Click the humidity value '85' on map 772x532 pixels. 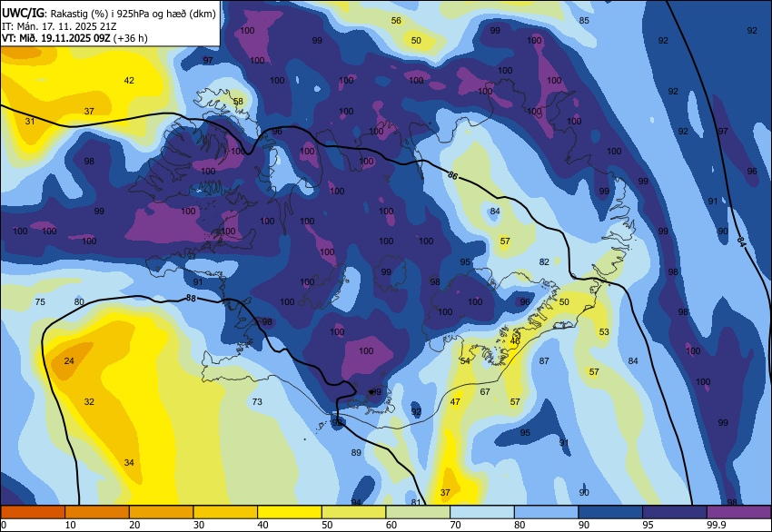click(584, 20)
